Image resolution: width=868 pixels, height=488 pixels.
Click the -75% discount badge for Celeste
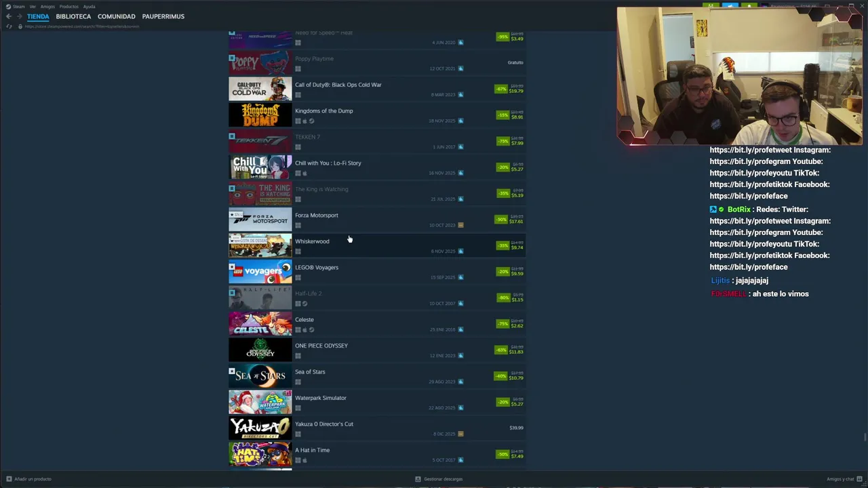tap(503, 324)
